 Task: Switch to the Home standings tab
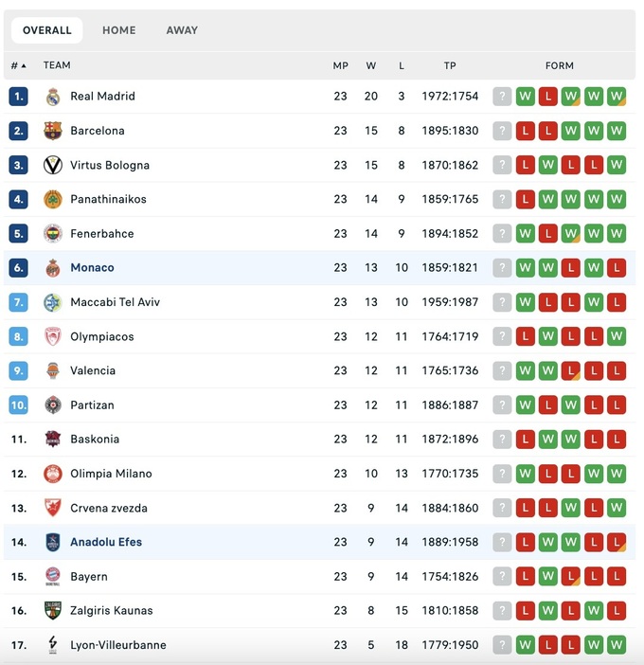tap(119, 30)
